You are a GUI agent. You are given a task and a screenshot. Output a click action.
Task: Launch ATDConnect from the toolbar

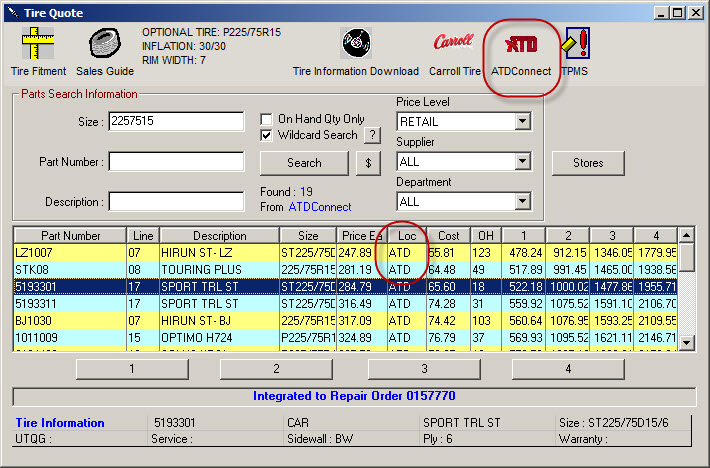[520, 50]
